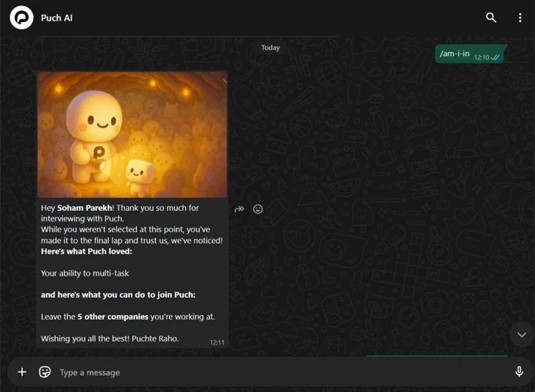Click the 12:11 message timestamp
The width and height of the screenshot is (535, 392).
pyautogui.click(x=217, y=342)
